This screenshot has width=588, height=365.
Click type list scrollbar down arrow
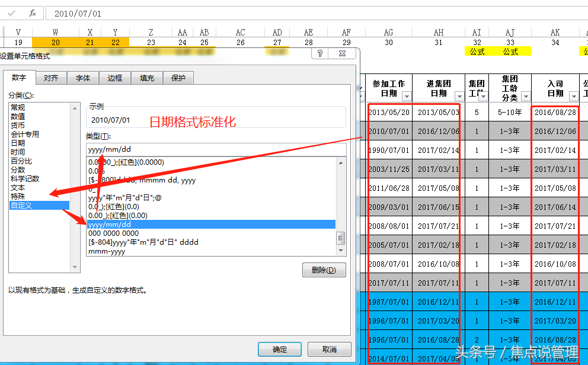coord(341,250)
